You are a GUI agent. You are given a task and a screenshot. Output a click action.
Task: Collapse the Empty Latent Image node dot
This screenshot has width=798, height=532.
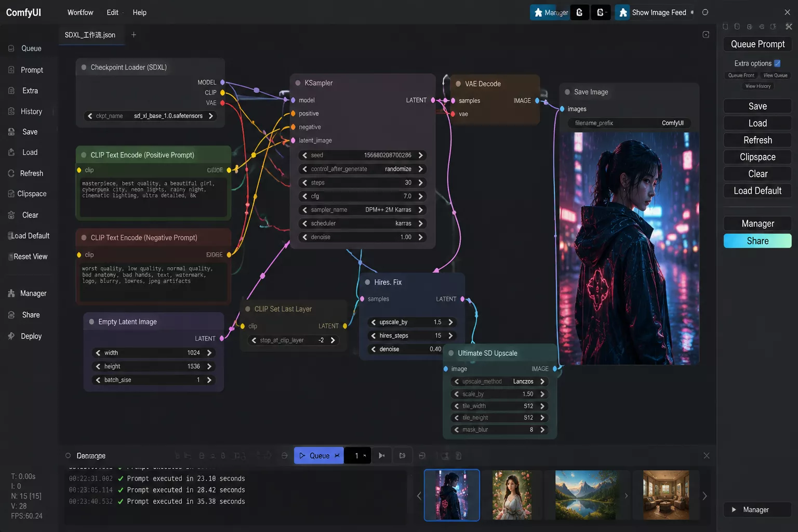[x=91, y=322]
